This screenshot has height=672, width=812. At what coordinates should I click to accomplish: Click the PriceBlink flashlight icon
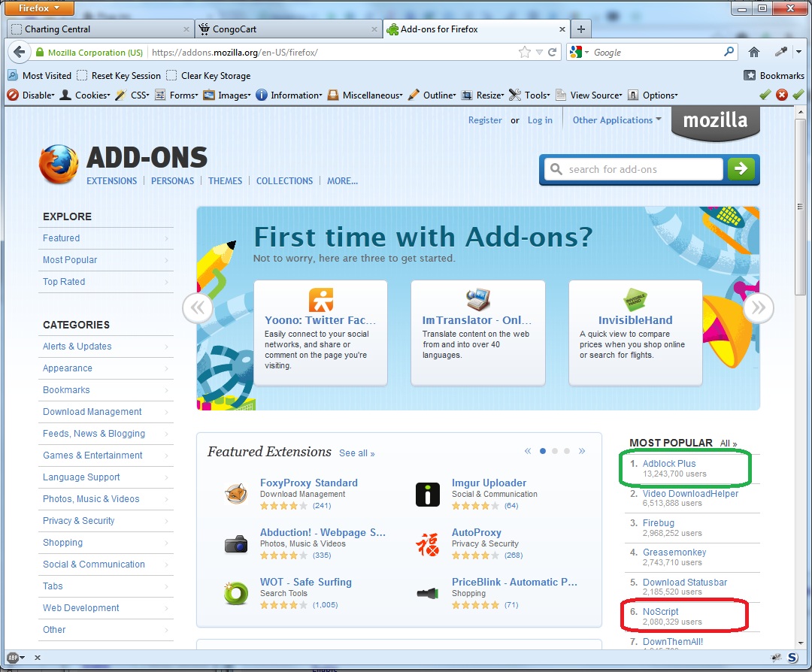pyautogui.click(x=428, y=593)
